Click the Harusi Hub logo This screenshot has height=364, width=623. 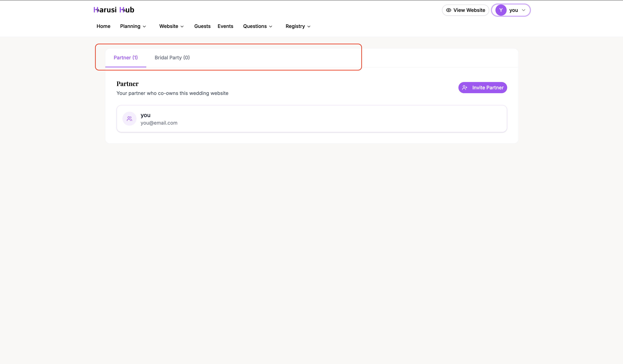point(114,10)
